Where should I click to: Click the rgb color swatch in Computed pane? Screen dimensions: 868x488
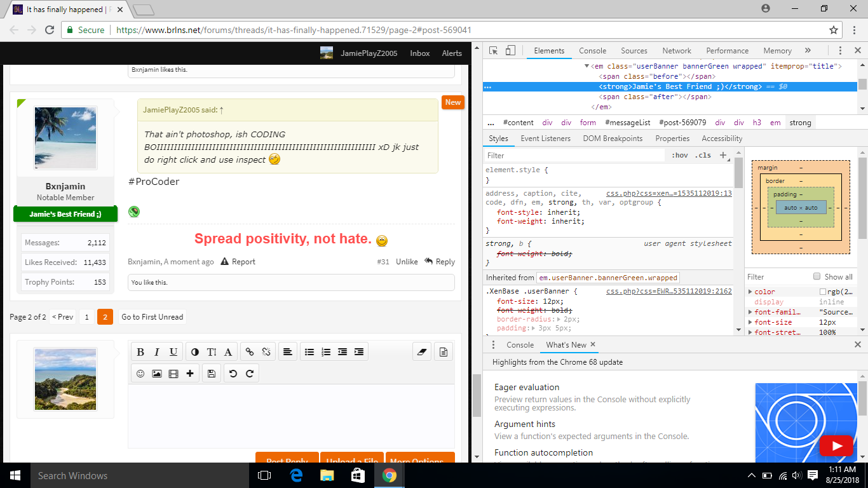tap(823, 292)
